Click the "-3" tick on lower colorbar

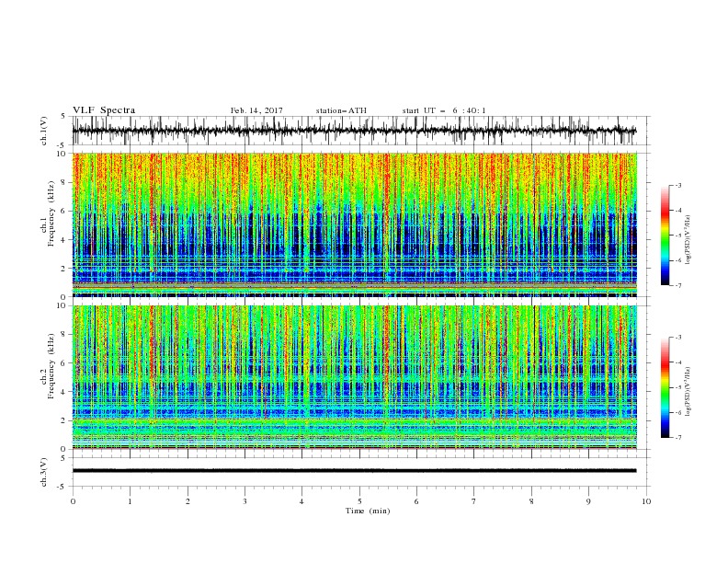click(677, 338)
